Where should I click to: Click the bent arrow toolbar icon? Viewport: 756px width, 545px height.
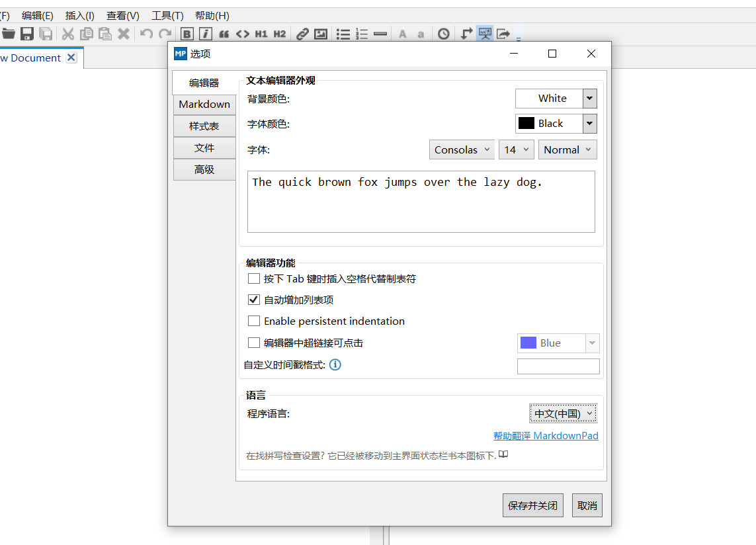pyautogui.click(x=466, y=34)
